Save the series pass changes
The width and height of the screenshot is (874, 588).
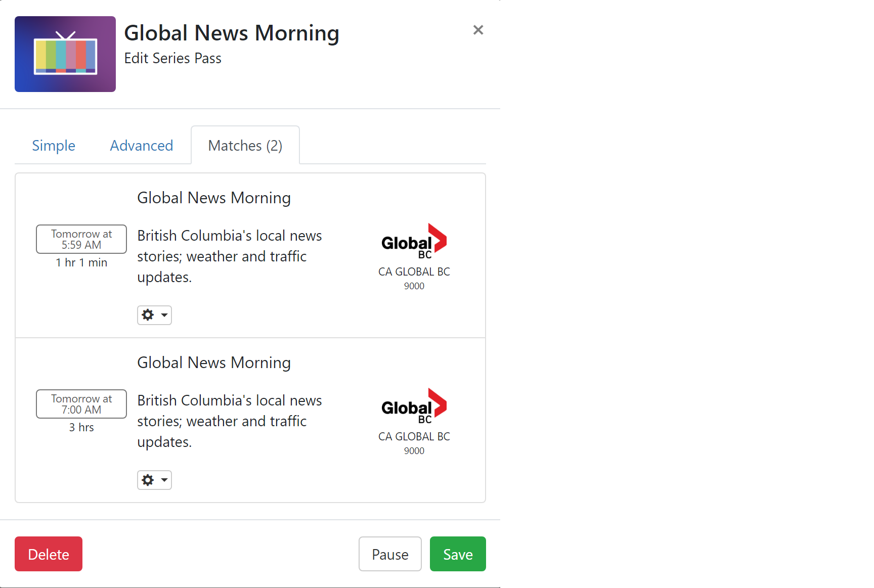click(458, 554)
